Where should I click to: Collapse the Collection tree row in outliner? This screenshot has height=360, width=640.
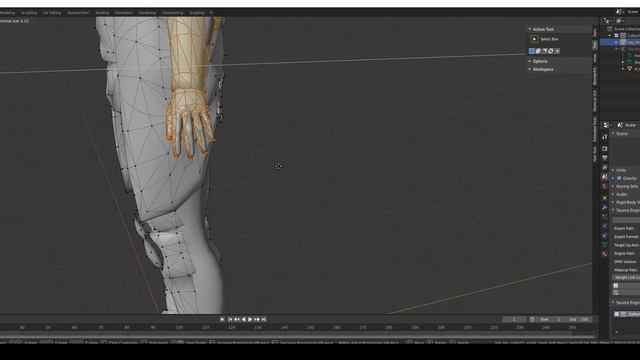pyautogui.click(x=610, y=36)
